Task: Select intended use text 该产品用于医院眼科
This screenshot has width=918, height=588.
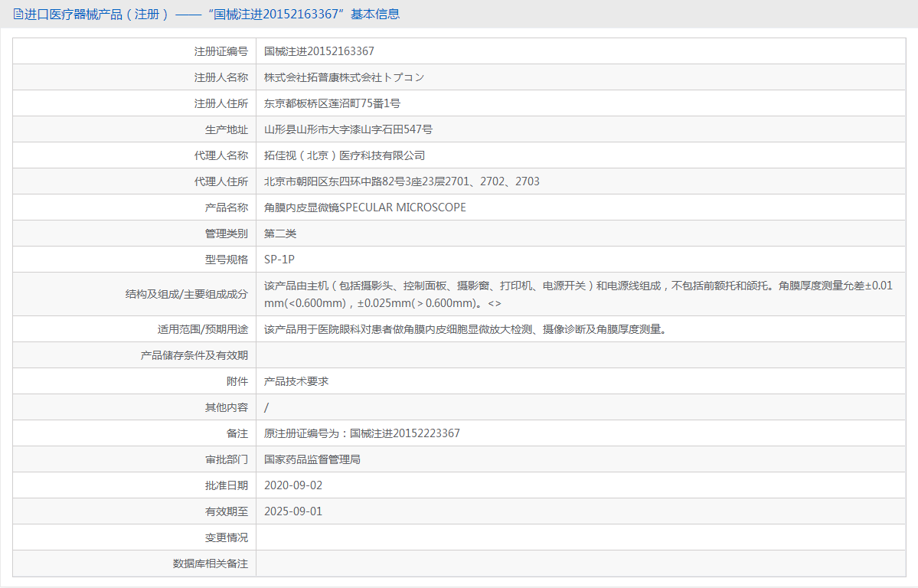Action: (466, 329)
